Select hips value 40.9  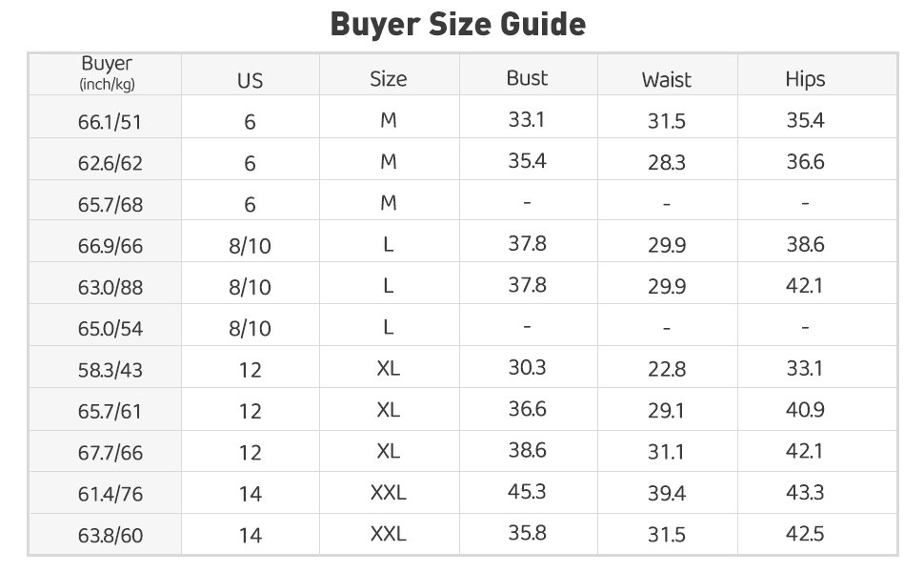tap(805, 409)
